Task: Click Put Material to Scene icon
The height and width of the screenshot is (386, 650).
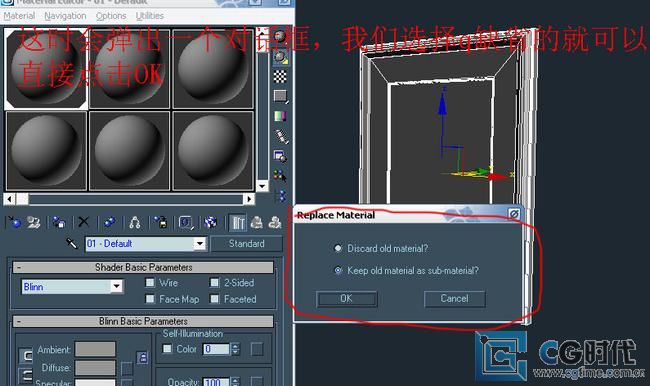Action: tap(34, 223)
